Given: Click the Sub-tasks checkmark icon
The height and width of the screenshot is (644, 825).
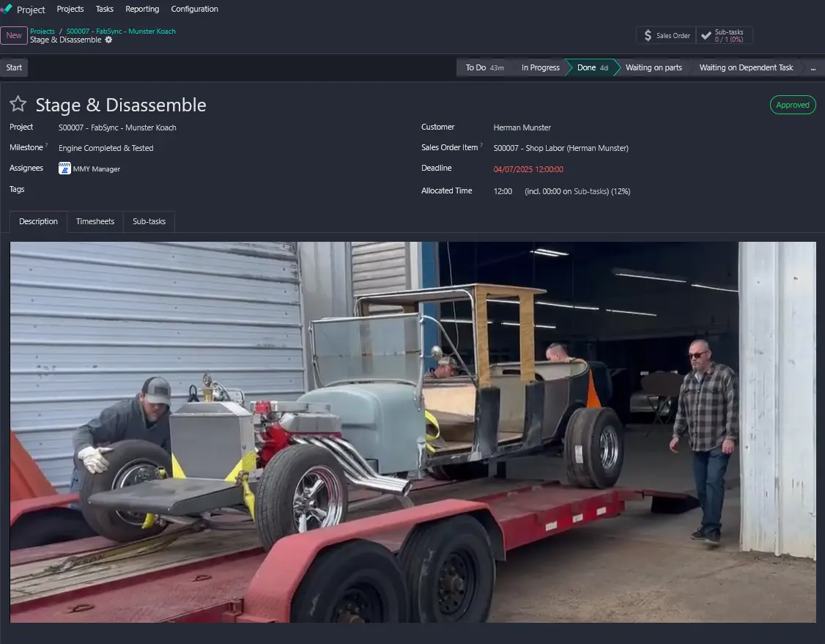Looking at the screenshot, I should coord(706,36).
